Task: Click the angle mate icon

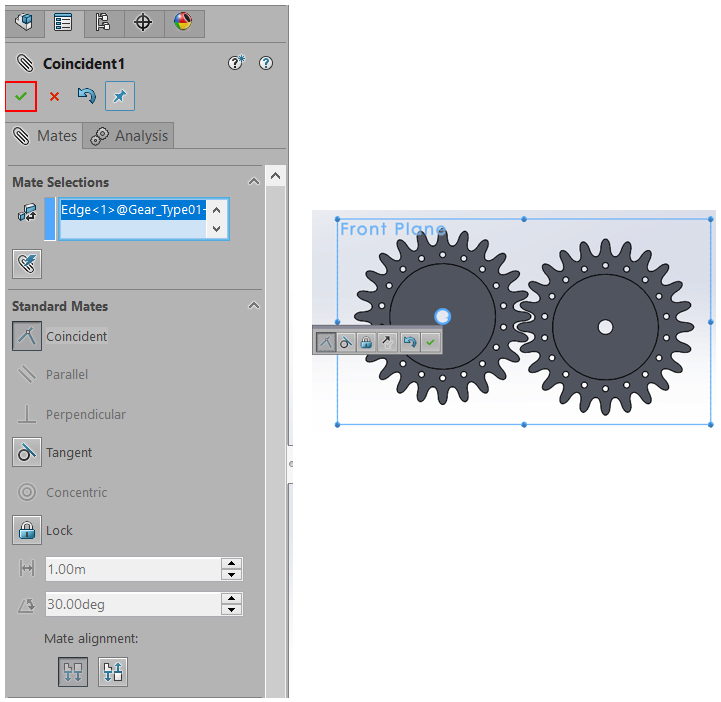Action: (x=27, y=605)
